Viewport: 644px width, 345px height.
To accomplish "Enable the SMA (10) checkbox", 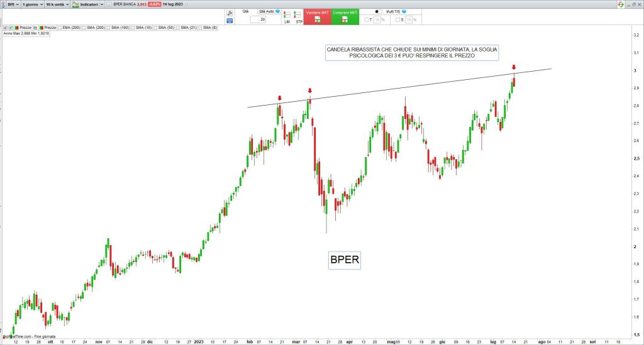I will coord(133,28).
